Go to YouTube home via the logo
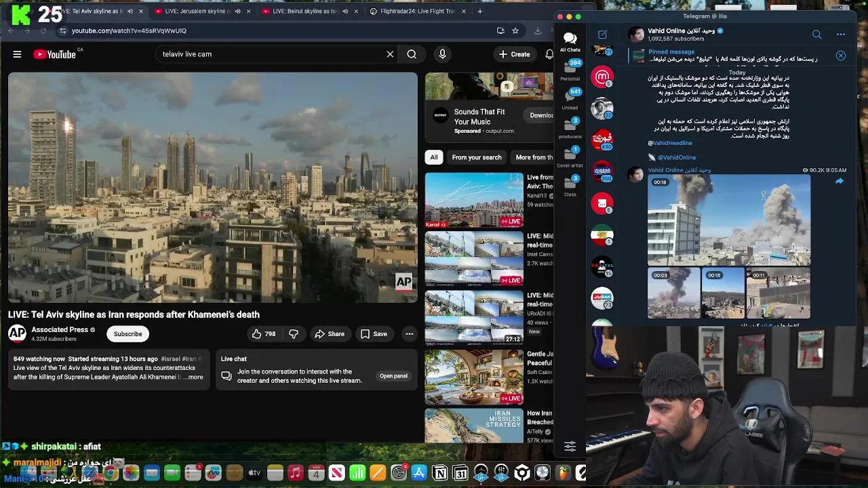 pyautogui.click(x=54, y=54)
